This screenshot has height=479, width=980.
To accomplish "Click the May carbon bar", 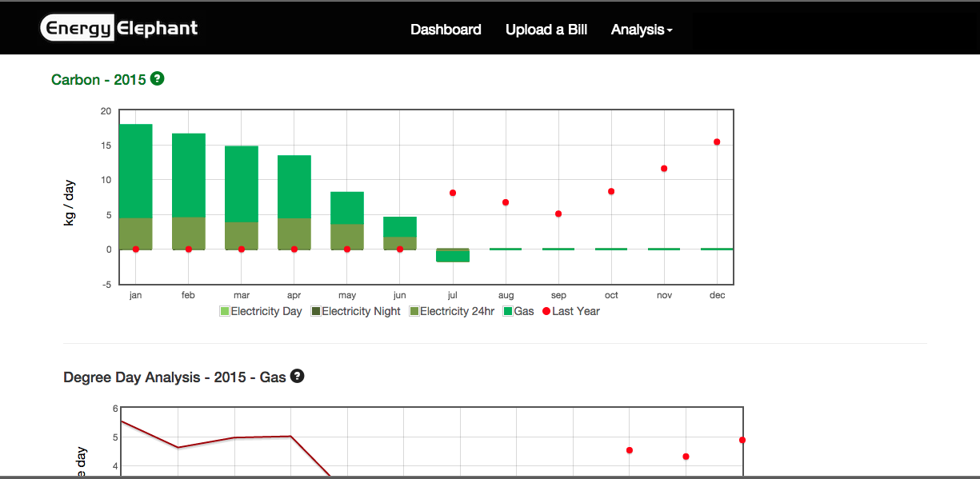I will (x=347, y=220).
